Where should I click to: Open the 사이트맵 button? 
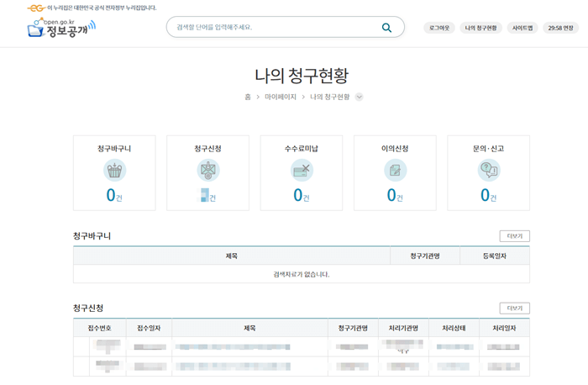pos(522,28)
